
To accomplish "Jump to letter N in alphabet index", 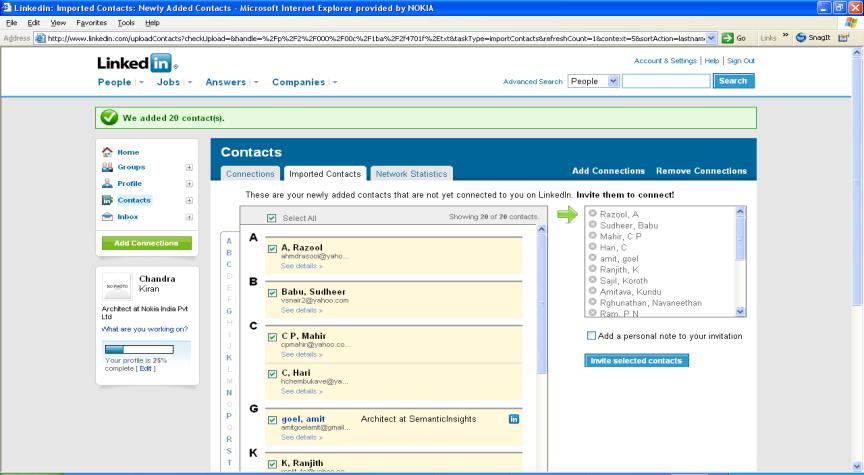I will click(229, 393).
